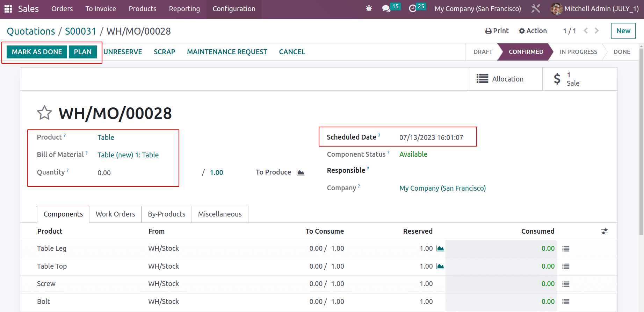Click Print
Viewport: 644px width, 312px height.
pyautogui.click(x=497, y=31)
